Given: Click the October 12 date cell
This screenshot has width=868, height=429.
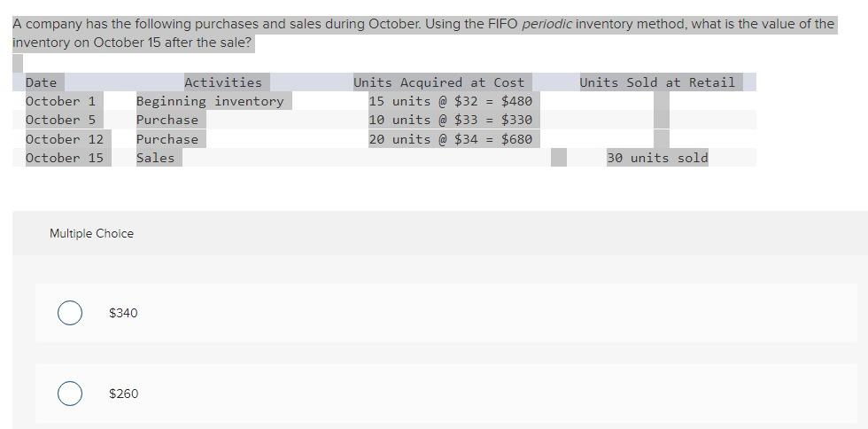Looking at the screenshot, I should [65, 139].
